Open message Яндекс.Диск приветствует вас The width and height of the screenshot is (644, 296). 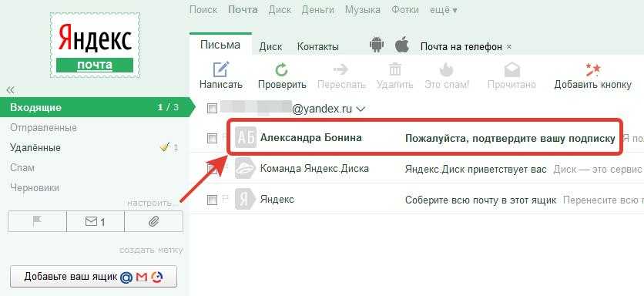tap(476, 169)
